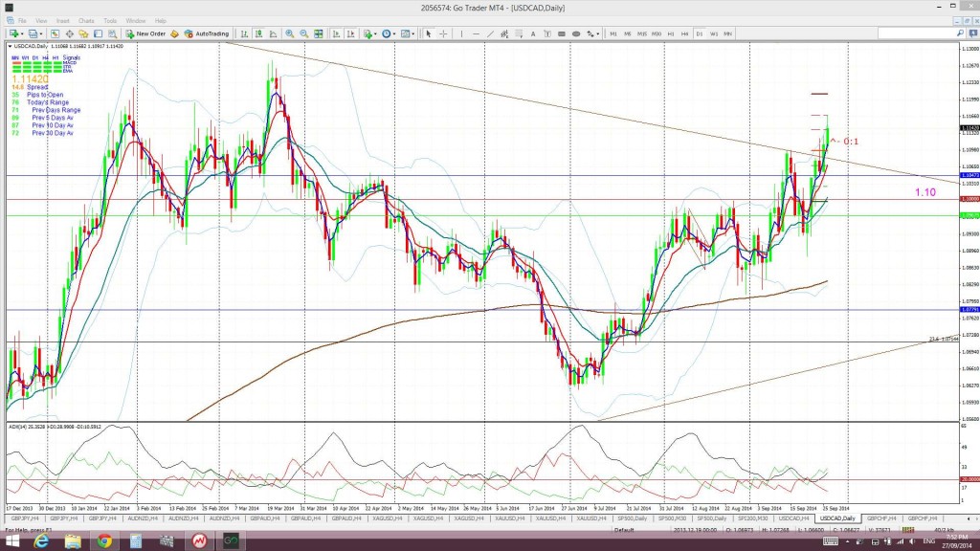
Task: Select the Vertical Line tool
Action: pyautogui.click(x=461, y=33)
